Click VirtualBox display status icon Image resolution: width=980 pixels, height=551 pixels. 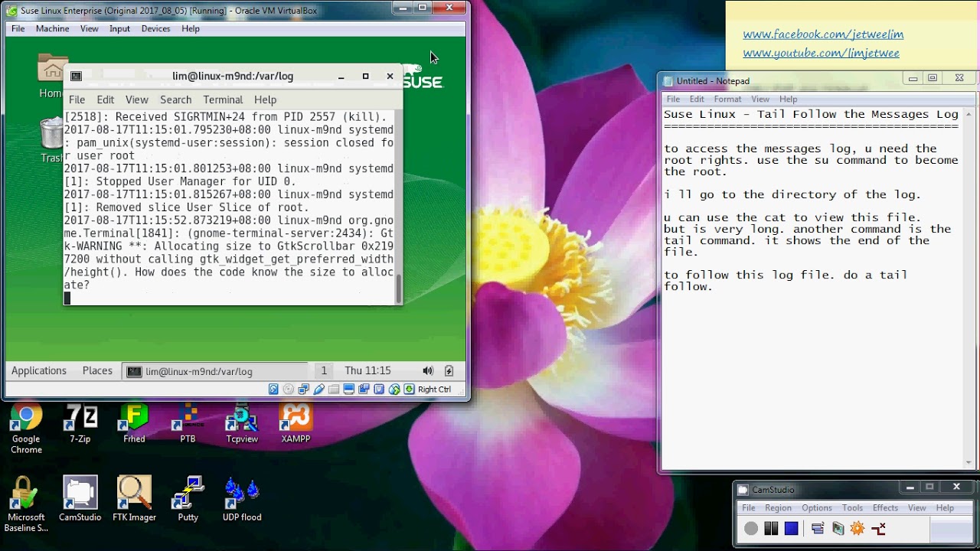349,390
